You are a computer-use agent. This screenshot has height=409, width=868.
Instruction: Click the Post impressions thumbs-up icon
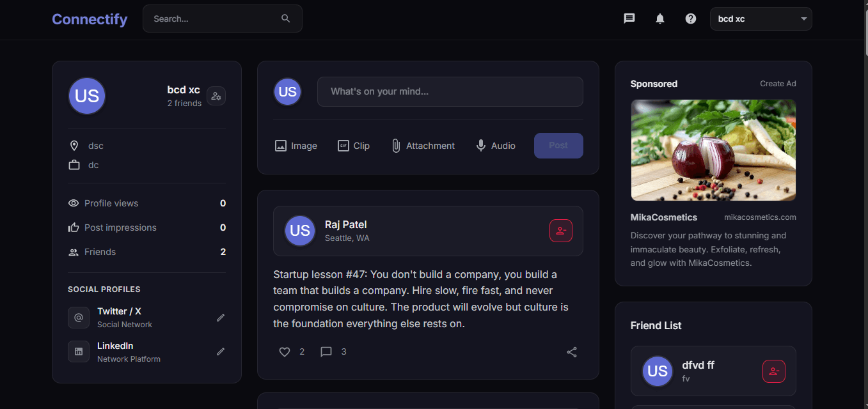(74, 228)
